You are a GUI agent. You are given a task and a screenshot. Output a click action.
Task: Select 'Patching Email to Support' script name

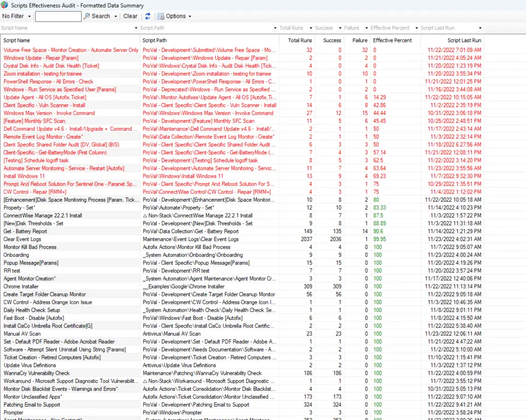(32, 405)
